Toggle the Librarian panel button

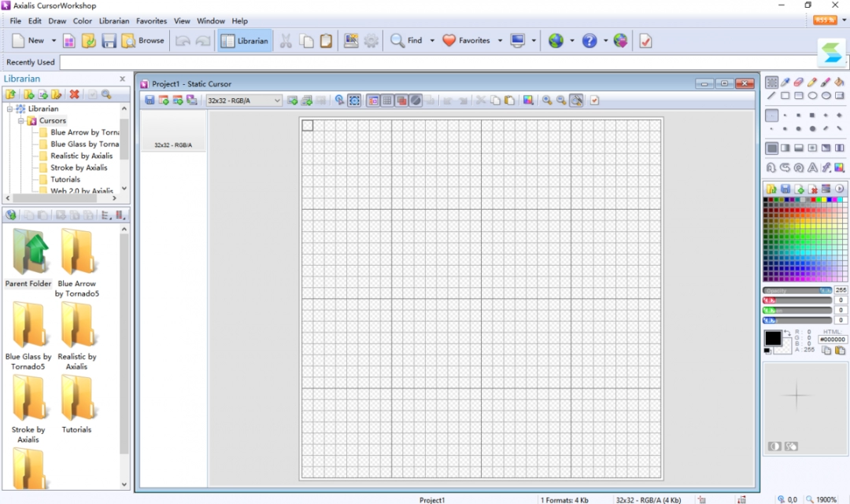point(244,41)
